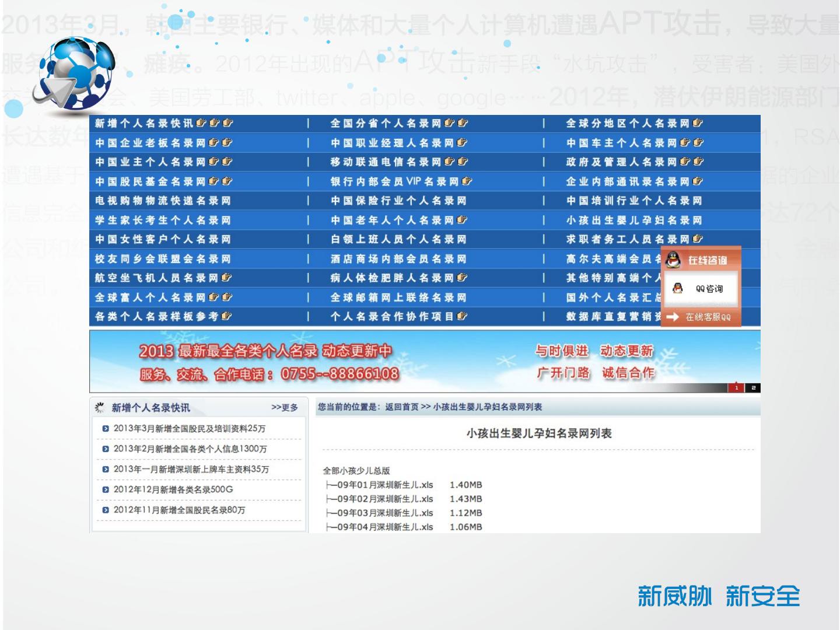Click the spinner icon beside the 新增个人名录快讯 panel title
This screenshot has width=840, height=630.
[x=100, y=407]
